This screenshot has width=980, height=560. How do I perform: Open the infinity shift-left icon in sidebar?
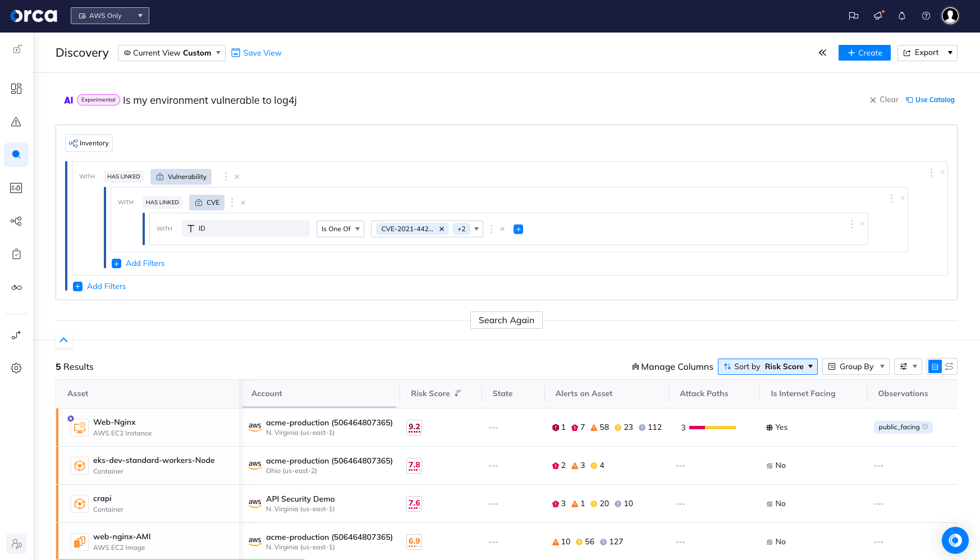tap(16, 287)
